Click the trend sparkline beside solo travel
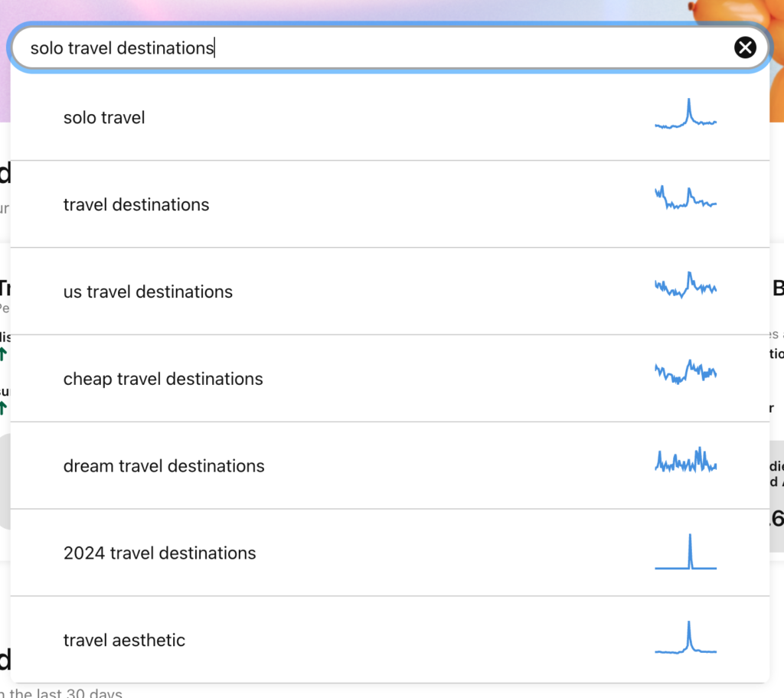Viewport: 784px width, 698px height. 685,115
